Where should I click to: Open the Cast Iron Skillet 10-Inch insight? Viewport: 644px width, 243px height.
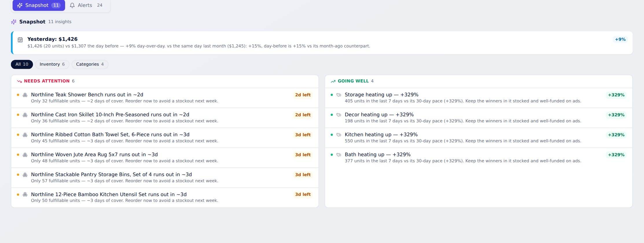(165, 118)
